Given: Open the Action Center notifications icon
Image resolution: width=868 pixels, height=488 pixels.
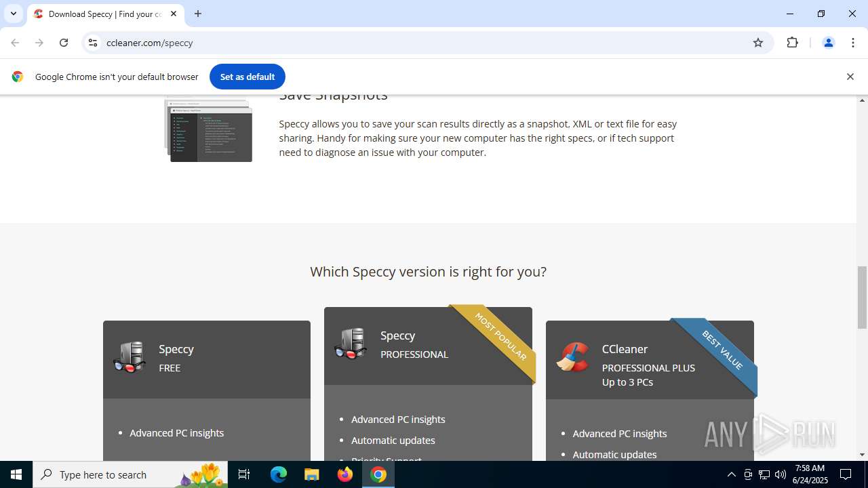Looking at the screenshot, I should [846, 474].
